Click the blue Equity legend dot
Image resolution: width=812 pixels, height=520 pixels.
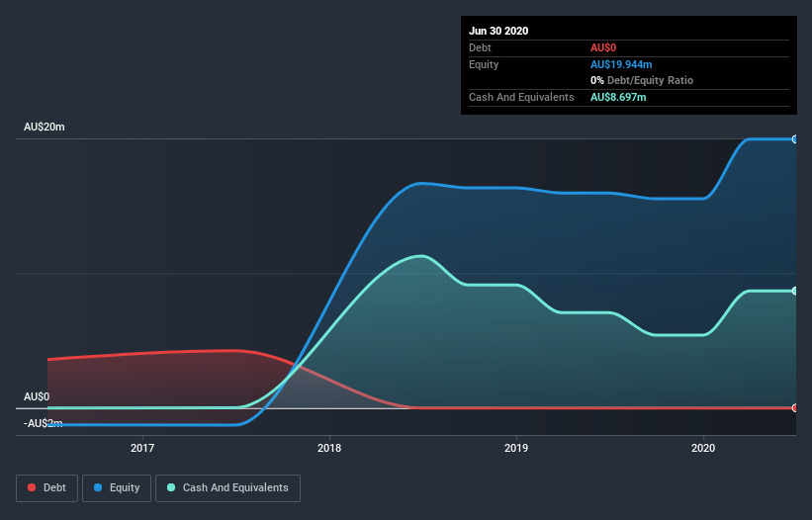pos(98,487)
